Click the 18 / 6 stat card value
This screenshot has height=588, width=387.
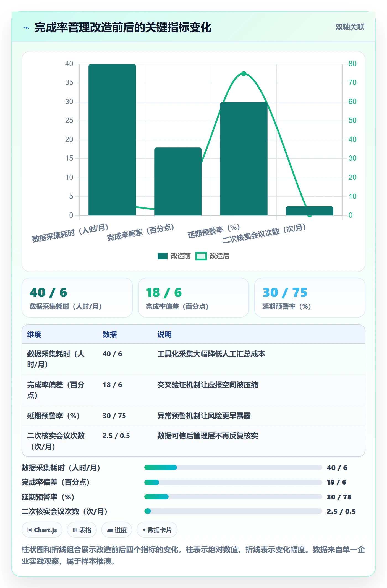164,293
